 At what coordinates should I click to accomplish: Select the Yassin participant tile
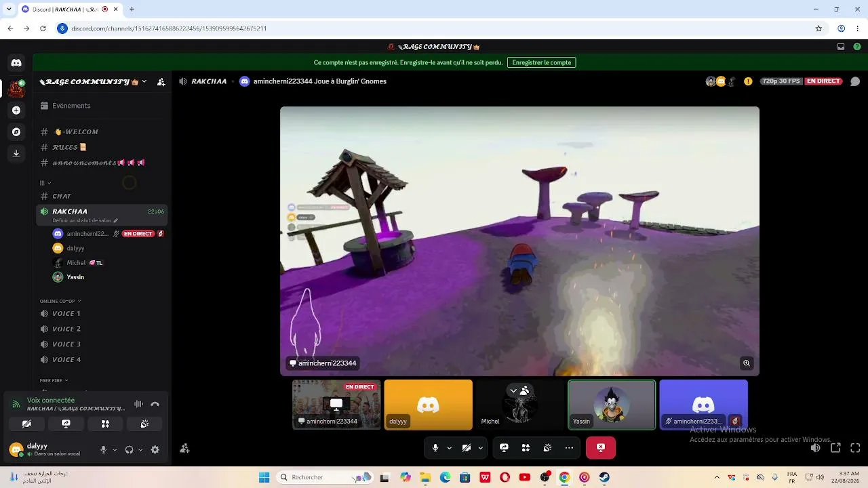click(x=612, y=405)
